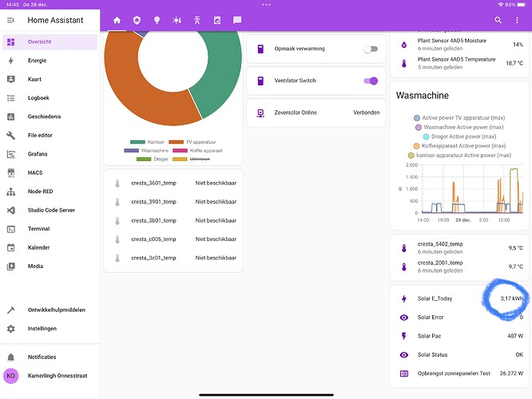Open the Notificaties bell
Viewport: 532px width, 399px height.
coord(11,357)
